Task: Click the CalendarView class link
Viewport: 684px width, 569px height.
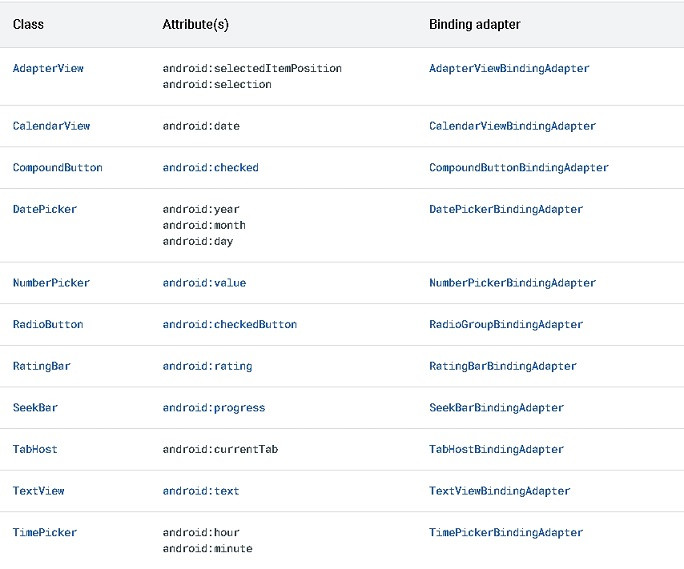Action: point(51,126)
